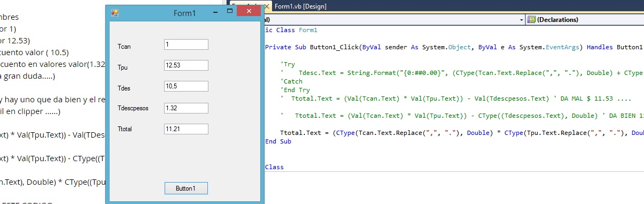
Task: Click the Ttotal label on Form1
Action: click(125, 130)
